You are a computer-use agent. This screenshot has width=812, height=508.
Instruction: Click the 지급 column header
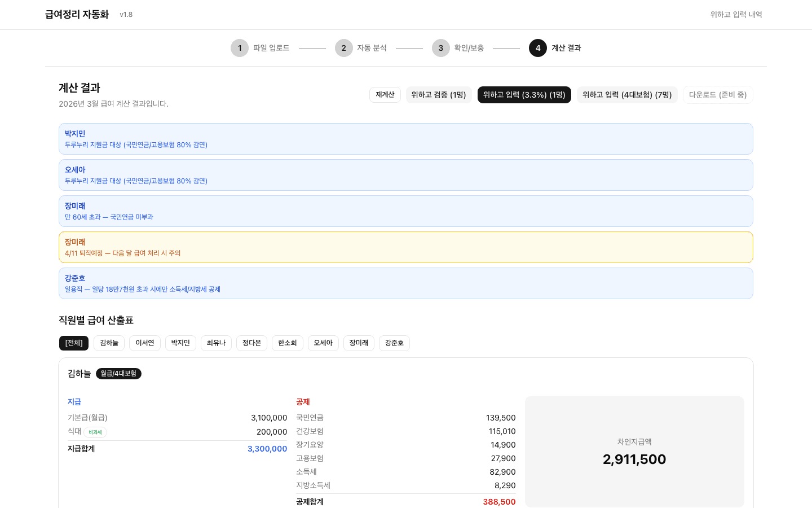click(74, 402)
